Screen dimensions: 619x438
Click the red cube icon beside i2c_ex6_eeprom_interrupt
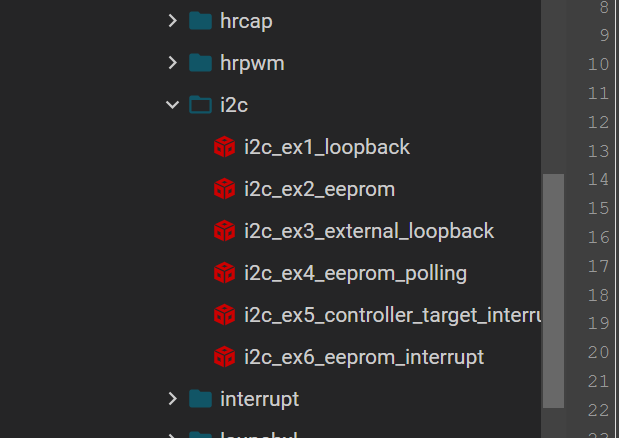pyautogui.click(x=224, y=357)
